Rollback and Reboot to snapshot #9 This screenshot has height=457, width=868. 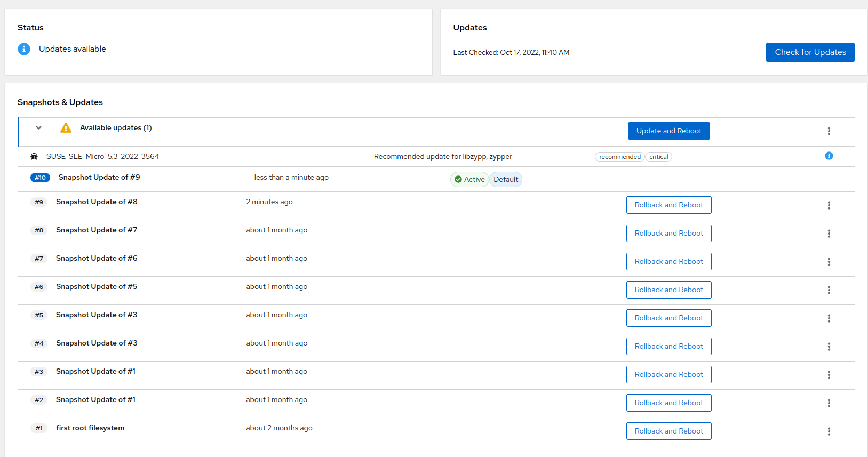pos(669,205)
